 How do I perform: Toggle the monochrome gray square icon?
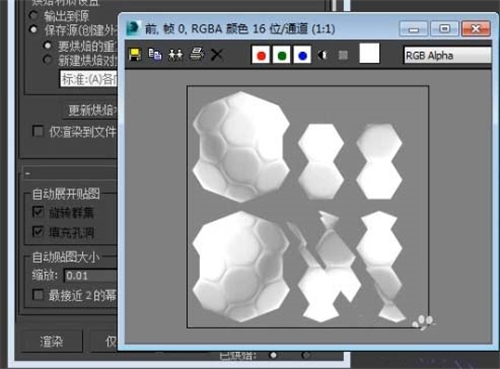343,55
